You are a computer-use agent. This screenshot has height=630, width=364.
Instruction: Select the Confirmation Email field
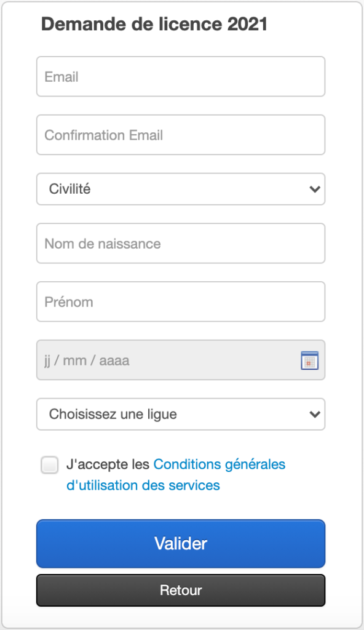[x=181, y=135]
